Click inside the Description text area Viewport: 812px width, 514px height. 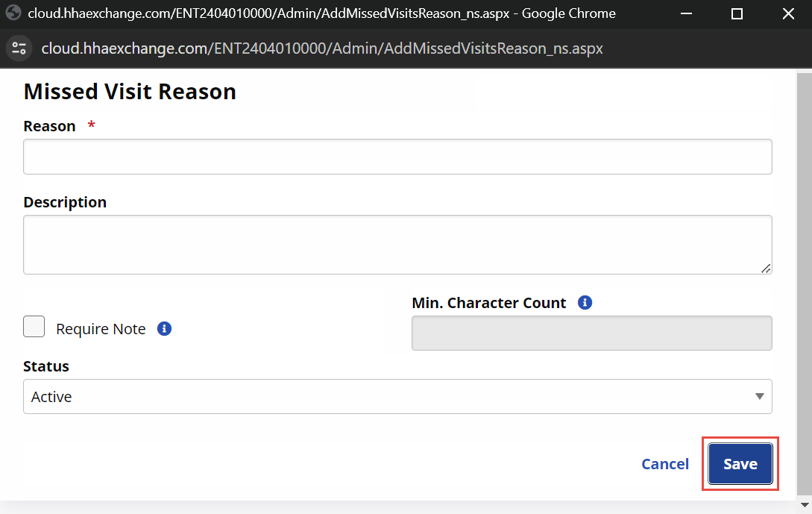tap(397, 245)
